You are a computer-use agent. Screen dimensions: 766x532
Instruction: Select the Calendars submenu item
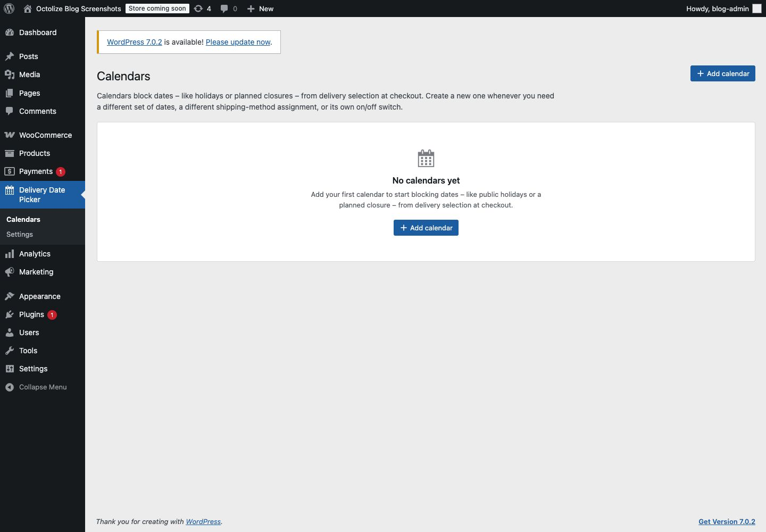(x=23, y=219)
